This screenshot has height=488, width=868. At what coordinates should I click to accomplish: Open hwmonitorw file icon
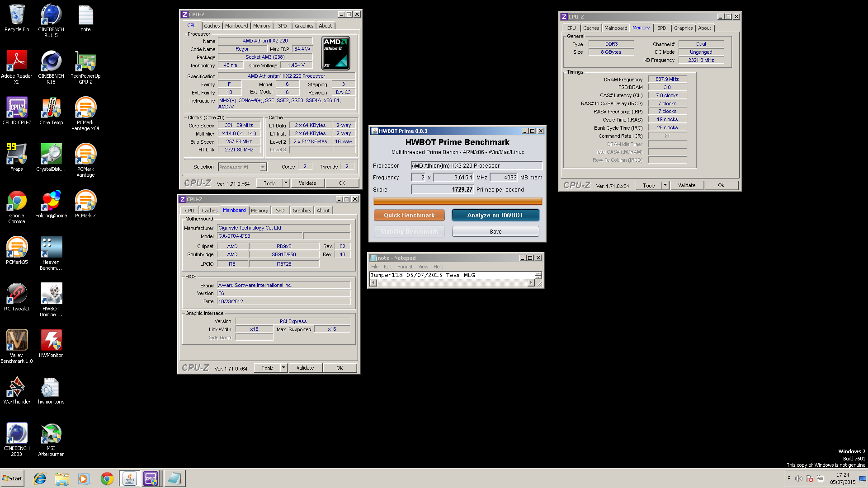pyautogui.click(x=51, y=390)
